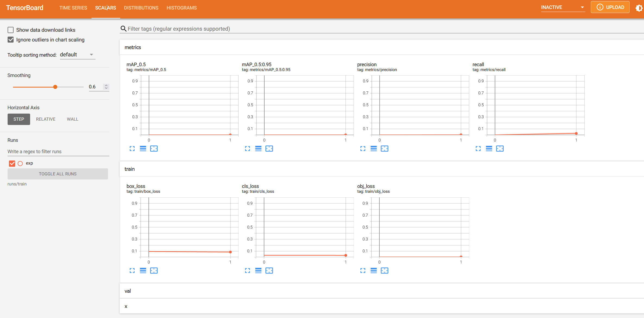Toggle y-axis log scale for recall chart
Image resolution: width=644 pixels, height=318 pixels.
tap(489, 149)
